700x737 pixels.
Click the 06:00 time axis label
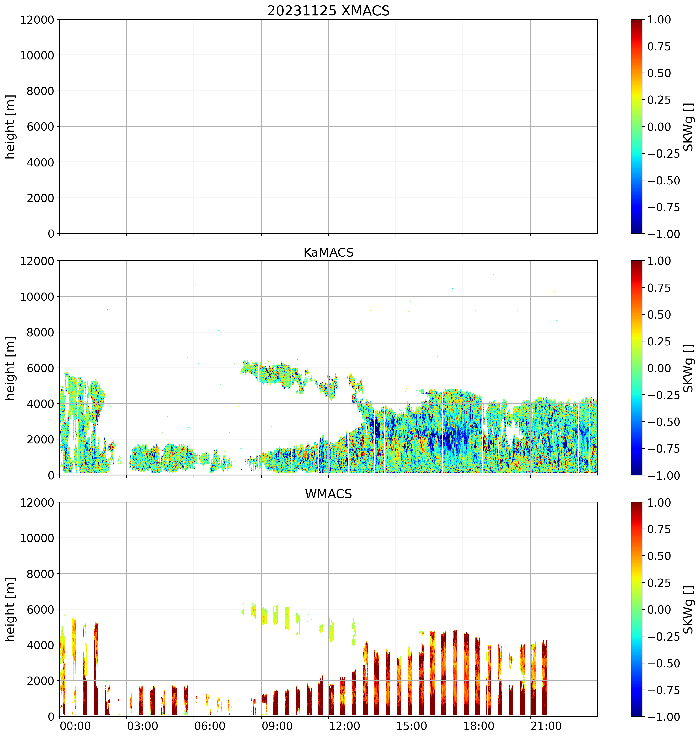pyautogui.click(x=210, y=726)
